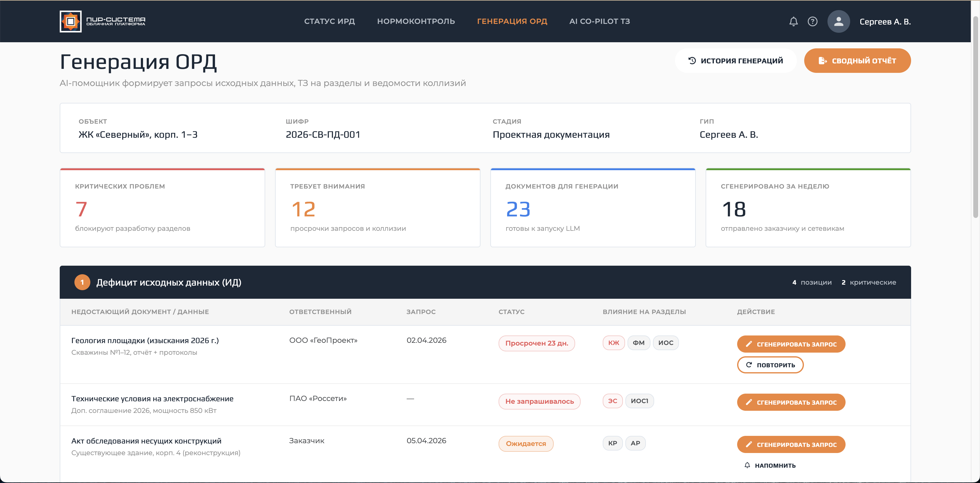Click the user avatar icon
Viewport: 980px width, 483px height.
pyautogui.click(x=839, y=21)
